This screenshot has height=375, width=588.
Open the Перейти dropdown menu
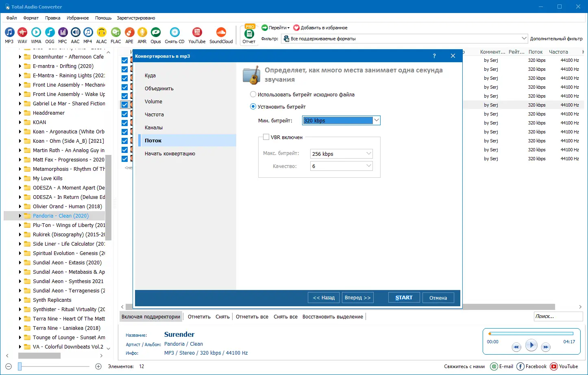pyautogui.click(x=276, y=28)
